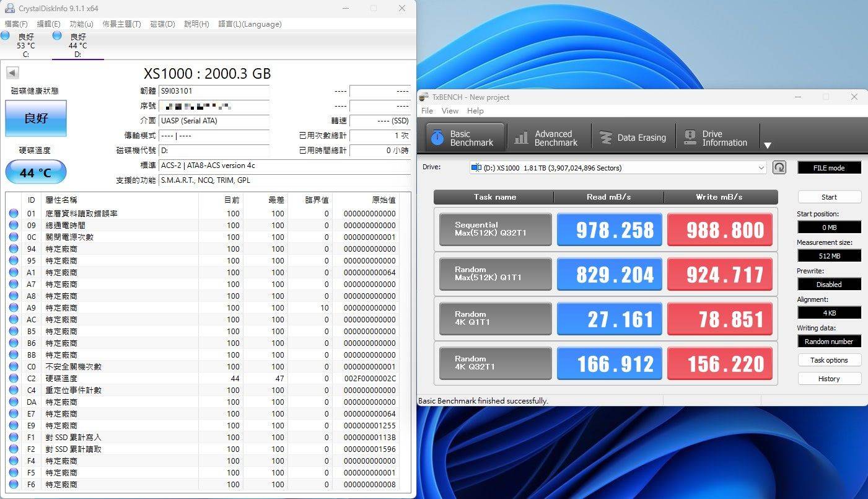Open the Basic Benchmark stopwatch tab
Image resolution: width=868 pixels, height=499 pixels.
[462, 138]
